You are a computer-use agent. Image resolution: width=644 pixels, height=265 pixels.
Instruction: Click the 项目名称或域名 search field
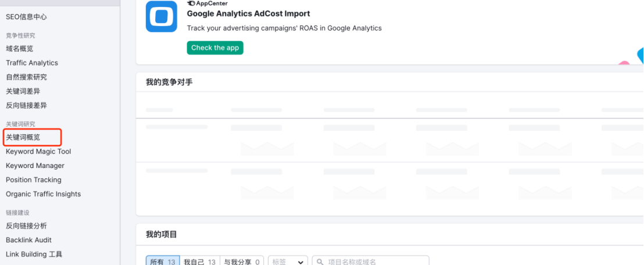370,261
